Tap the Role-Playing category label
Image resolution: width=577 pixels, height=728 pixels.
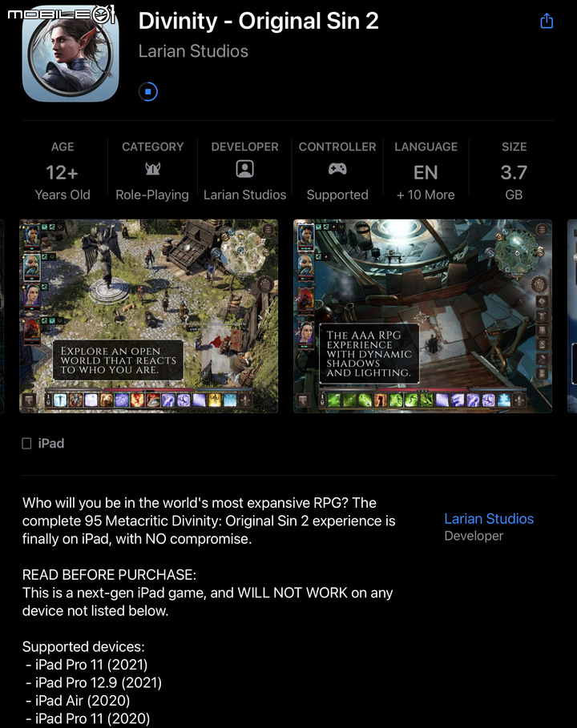click(x=152, y=195)
